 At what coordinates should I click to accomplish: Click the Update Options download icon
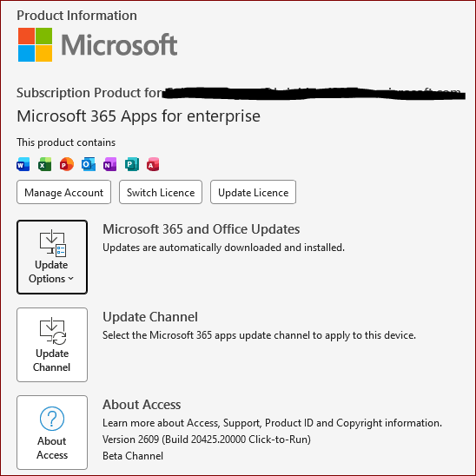tap(52, 243)
